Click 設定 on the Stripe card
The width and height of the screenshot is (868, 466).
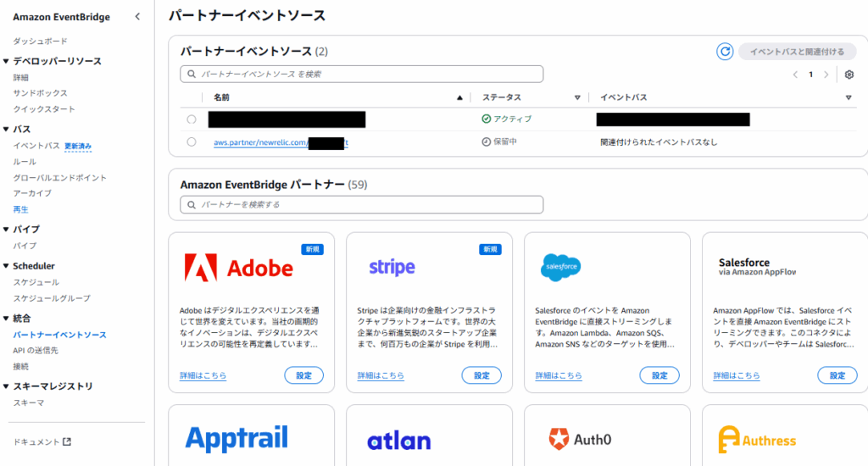pos(481,375)
